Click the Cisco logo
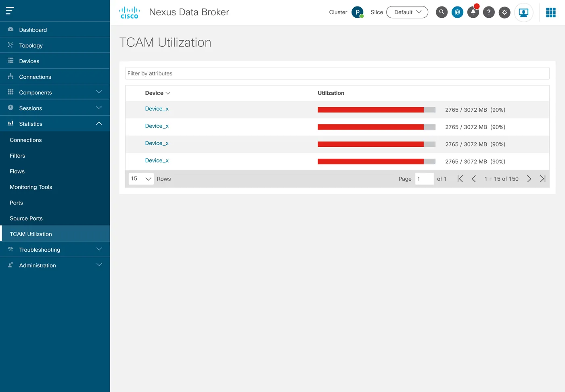 tap(130, 13)
